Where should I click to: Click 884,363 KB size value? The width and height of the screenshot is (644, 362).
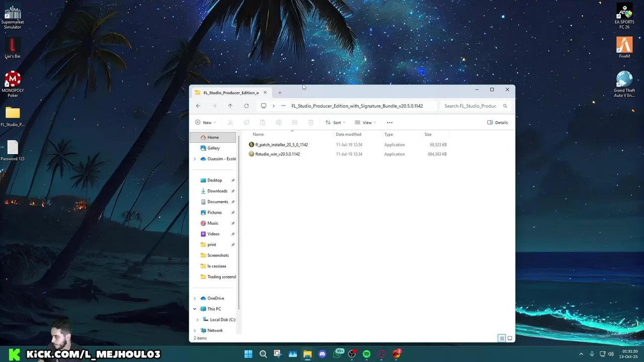tap(437, 154)
